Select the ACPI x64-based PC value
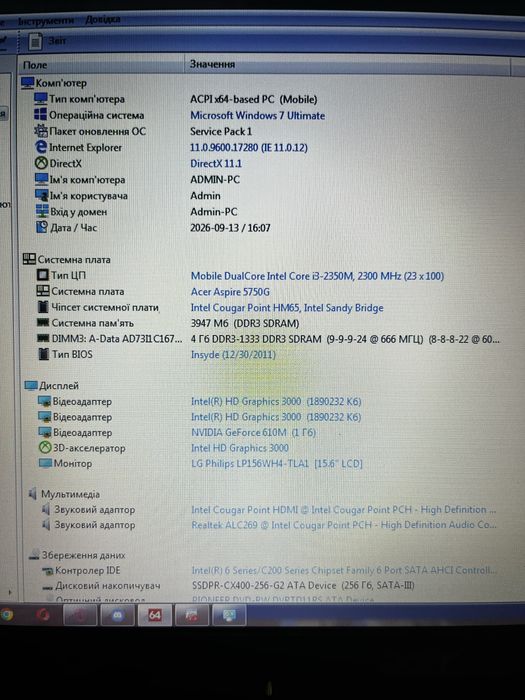The width and height of the screenshot is (525, 700). 254,99
